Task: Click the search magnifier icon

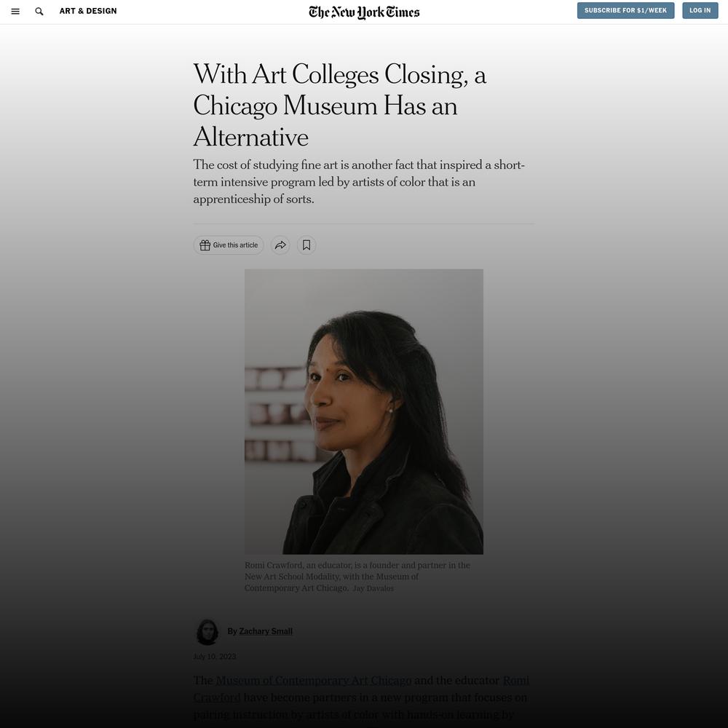Action: [x=39, y=11]
